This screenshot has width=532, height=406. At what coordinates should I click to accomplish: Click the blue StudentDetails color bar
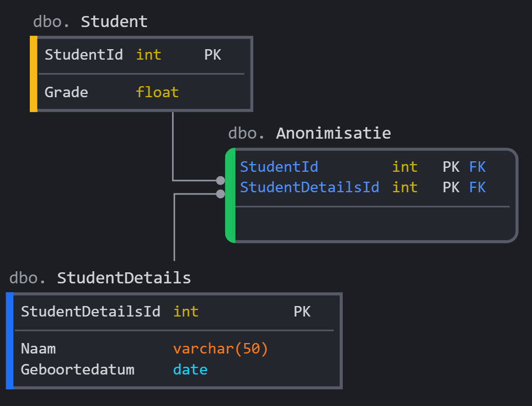(9, 341)
